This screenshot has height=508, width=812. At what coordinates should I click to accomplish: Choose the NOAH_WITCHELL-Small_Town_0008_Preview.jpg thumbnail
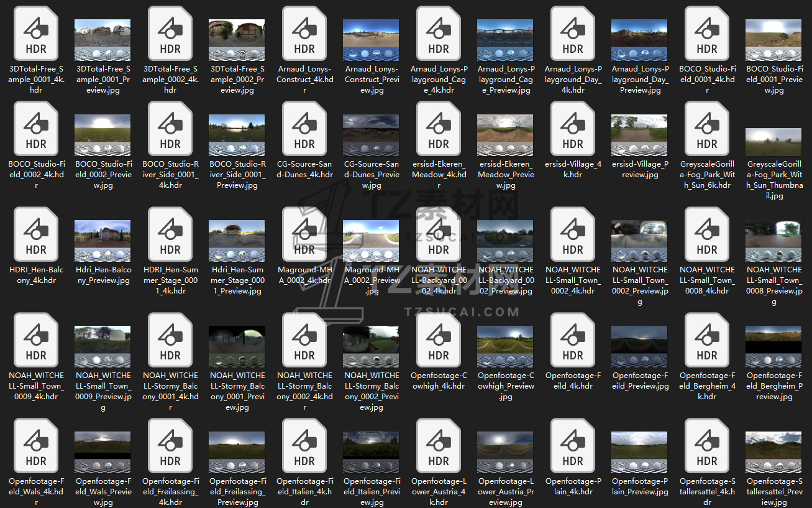(x=773, y=241)
